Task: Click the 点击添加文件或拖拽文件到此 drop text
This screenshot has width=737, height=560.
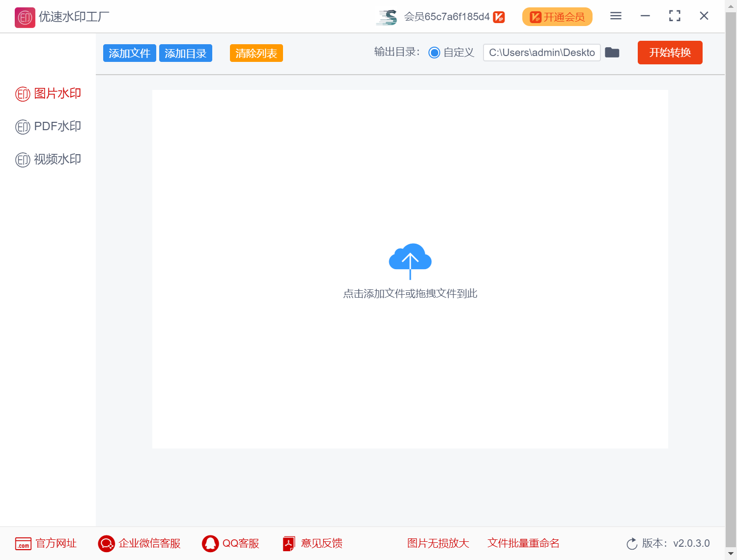Action: 410,294
